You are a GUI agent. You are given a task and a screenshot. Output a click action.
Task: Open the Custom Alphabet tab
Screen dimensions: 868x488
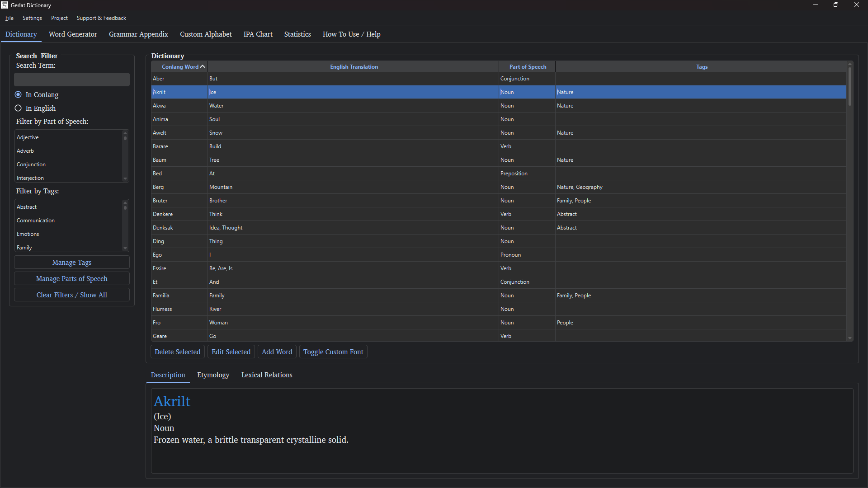click(x=206, y=34)
